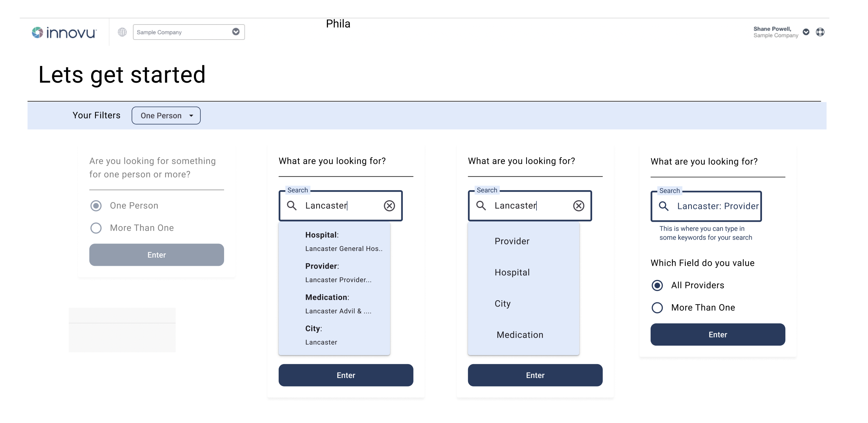Click magnifier in Lancaster: Provider search box

tap(664, 206)
